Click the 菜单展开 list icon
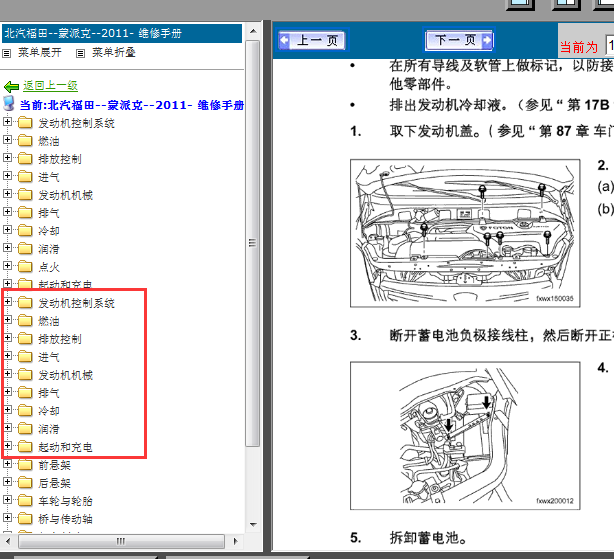Image resolution: width=614 pixels, height=559 pixels. (x=7, y=53)
